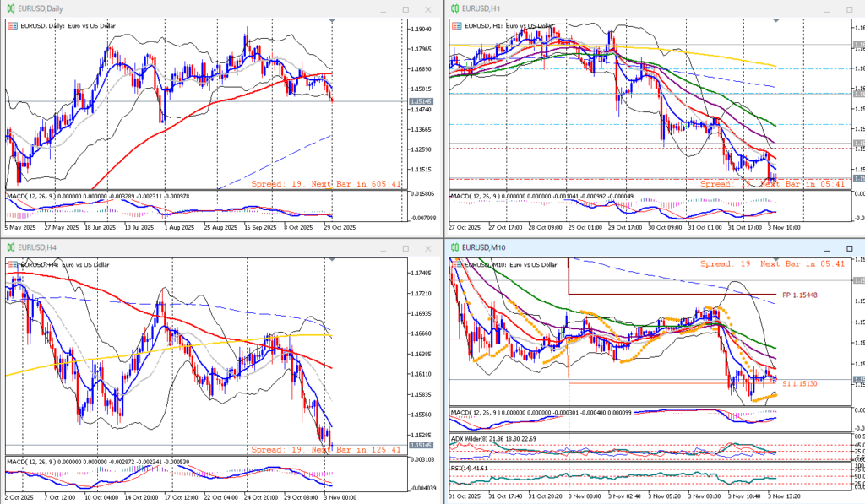This screenshot has height=504, width=865.
Task: Click the symbol icon beside the 'EURUSD, H4' chart label
Action: click(x=12, y=263)
